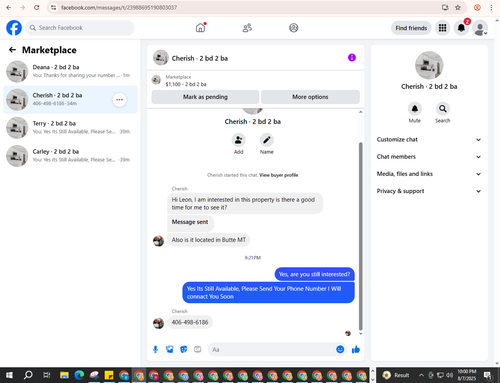Expand Privacy & support section
The image size is (500, 383).
(x=429, y=191)
